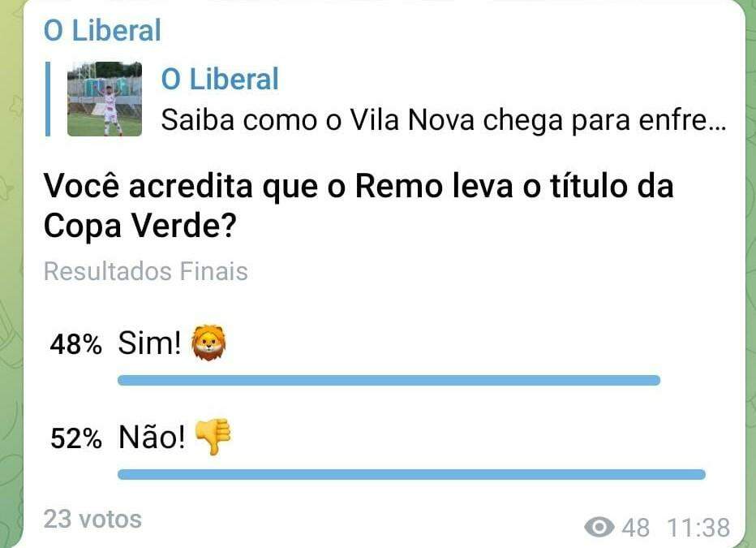
Task: Click the 11:38 message timestamp
Action: point(698,528)
